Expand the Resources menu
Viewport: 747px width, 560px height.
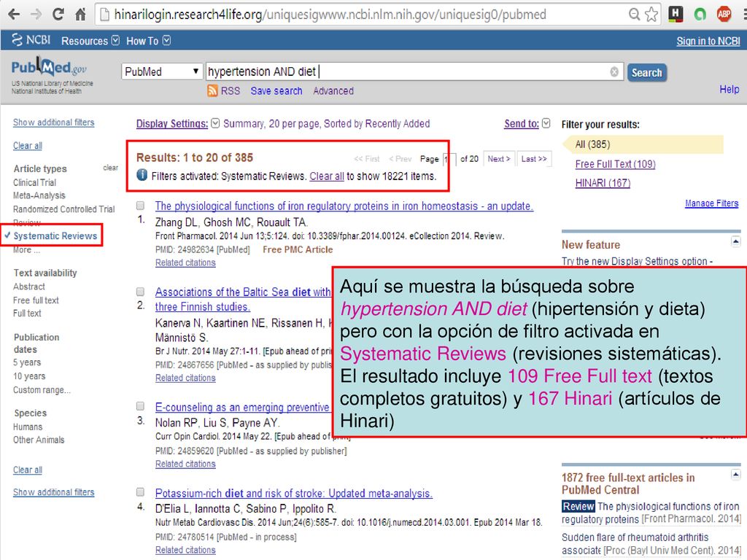click(90, 41)
